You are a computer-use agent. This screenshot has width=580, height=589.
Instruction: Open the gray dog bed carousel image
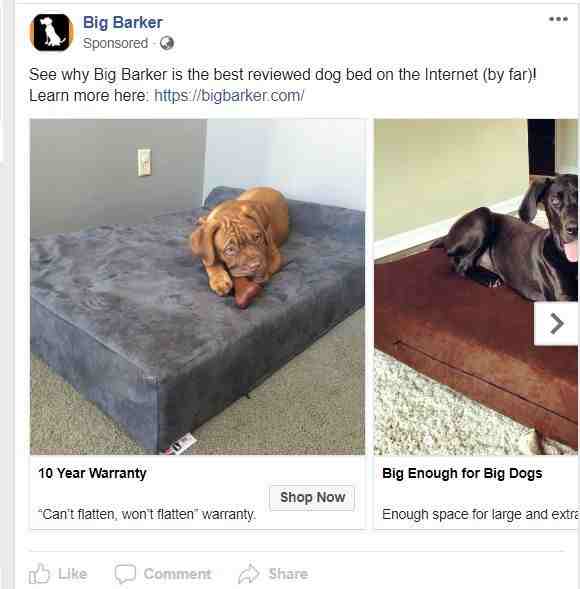click(x=198, y=287)
